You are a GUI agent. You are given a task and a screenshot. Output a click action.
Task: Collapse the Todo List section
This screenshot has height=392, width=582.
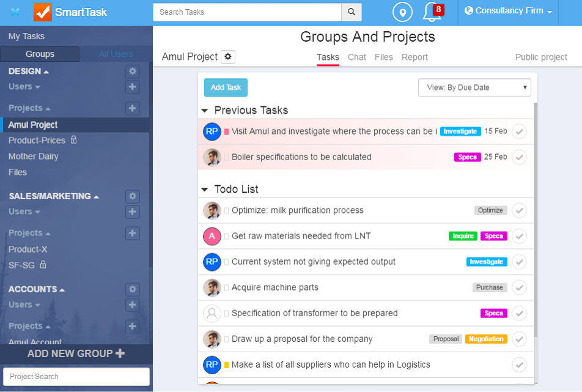click(x=205, y=190)
